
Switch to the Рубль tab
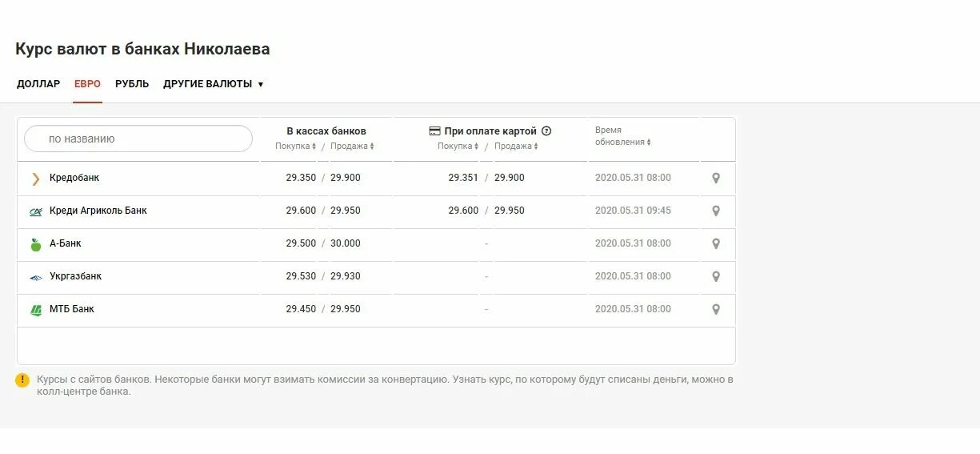click(x=132, y=84)
